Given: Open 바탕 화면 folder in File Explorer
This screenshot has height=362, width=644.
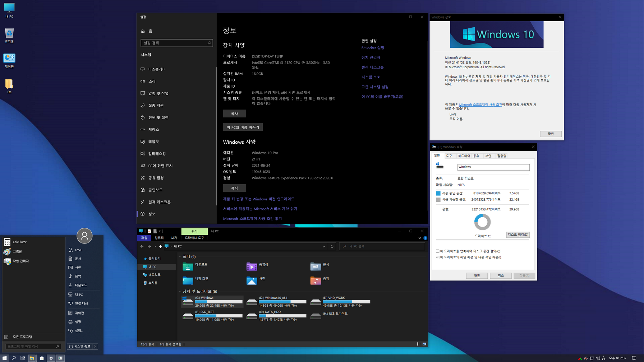Looking at the screenshot, I should 195,280.
